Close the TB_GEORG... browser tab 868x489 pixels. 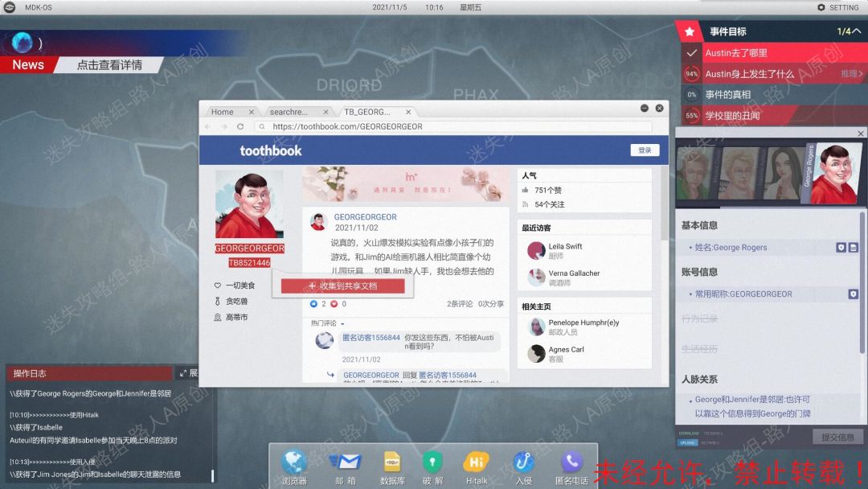point(408,112)
